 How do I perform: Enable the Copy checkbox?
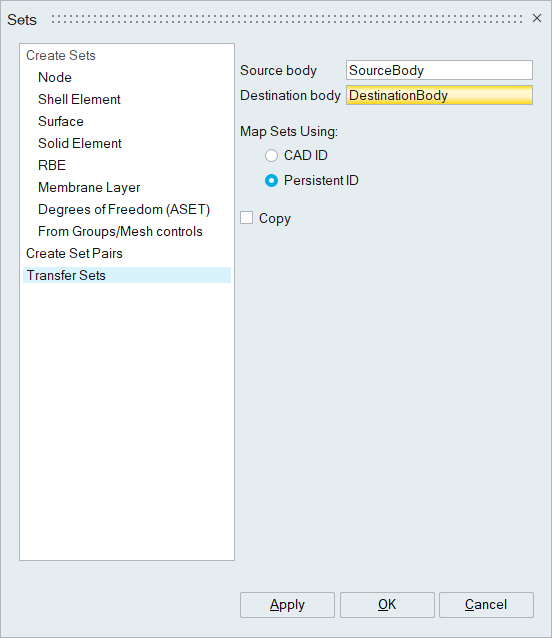tap(247, 218)
